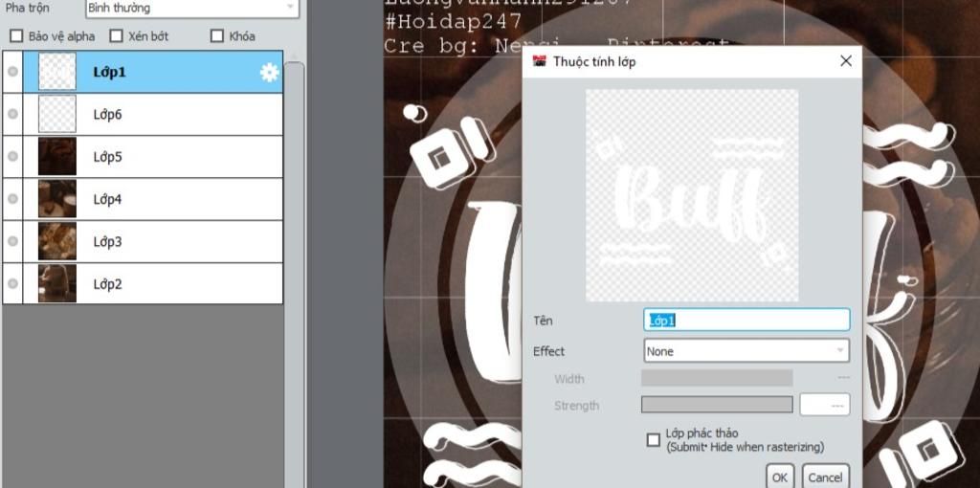Enable the Bảo vệ alpha checkbox
The image size is (980, 488).
pyautogui.click(x=16, y=35)
